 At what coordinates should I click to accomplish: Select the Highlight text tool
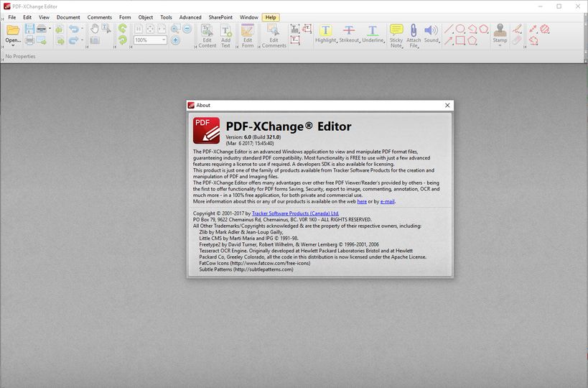tap(325, 34)
